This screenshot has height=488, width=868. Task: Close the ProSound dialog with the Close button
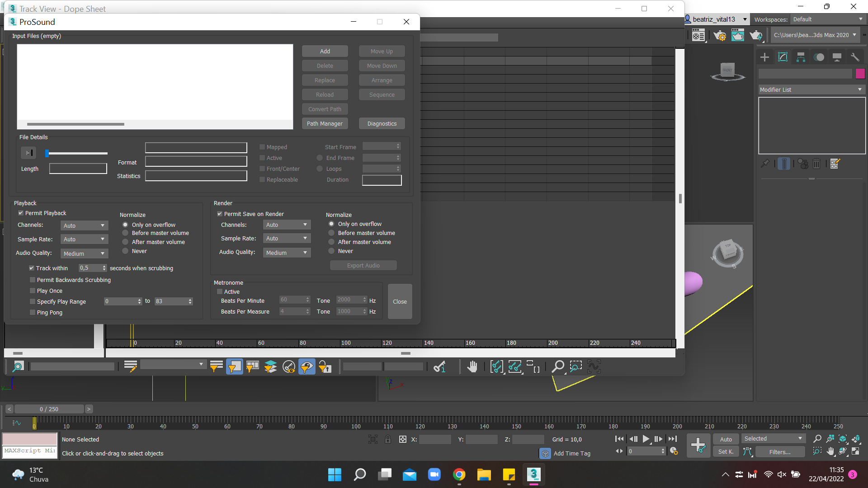point(400,301)
